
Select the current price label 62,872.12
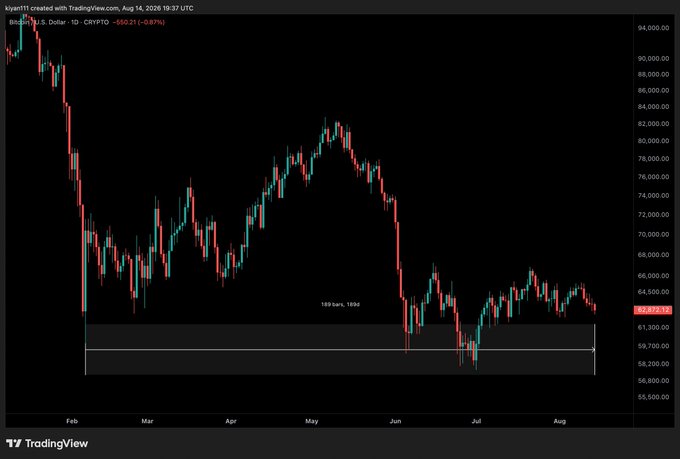click(x=653, y=310)
